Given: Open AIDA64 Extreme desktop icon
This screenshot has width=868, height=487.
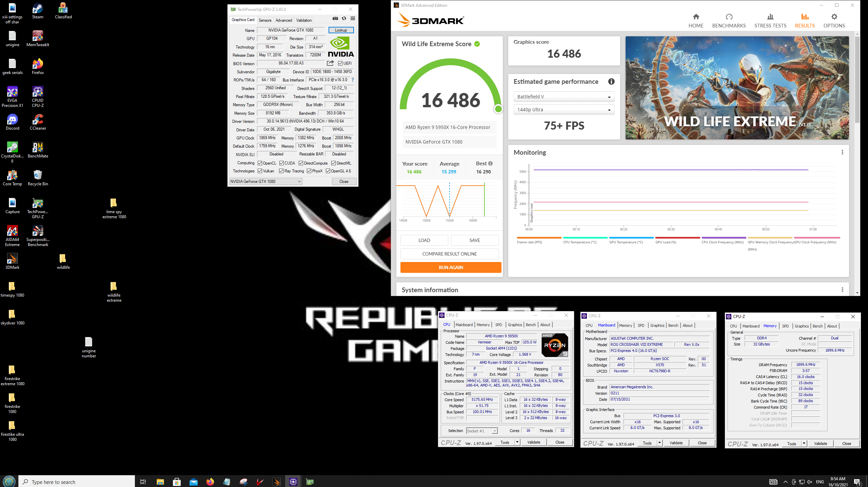Looking at the screenshot, I should coord(13,236).
